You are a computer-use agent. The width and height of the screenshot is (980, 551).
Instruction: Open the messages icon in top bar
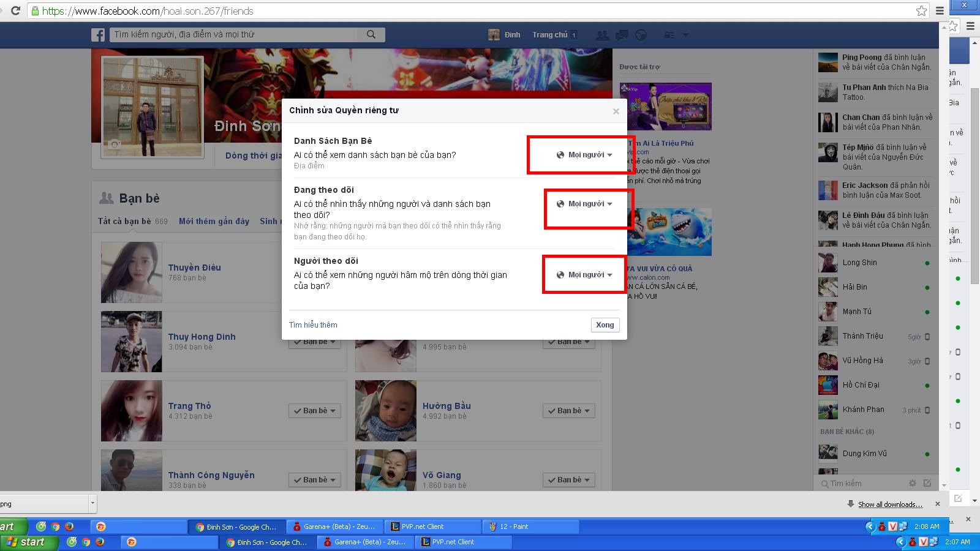[x=622, y=35]
